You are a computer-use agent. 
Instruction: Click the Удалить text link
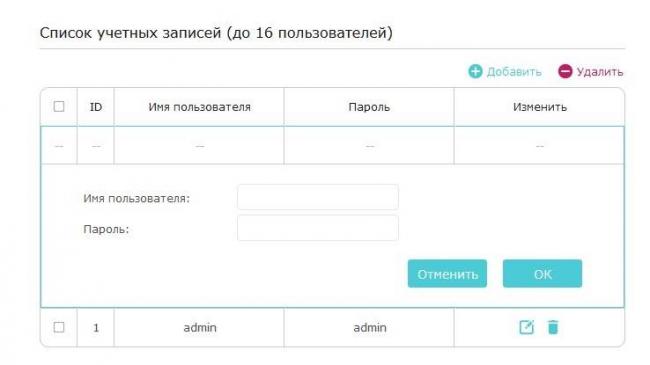(x=600, y=72)
